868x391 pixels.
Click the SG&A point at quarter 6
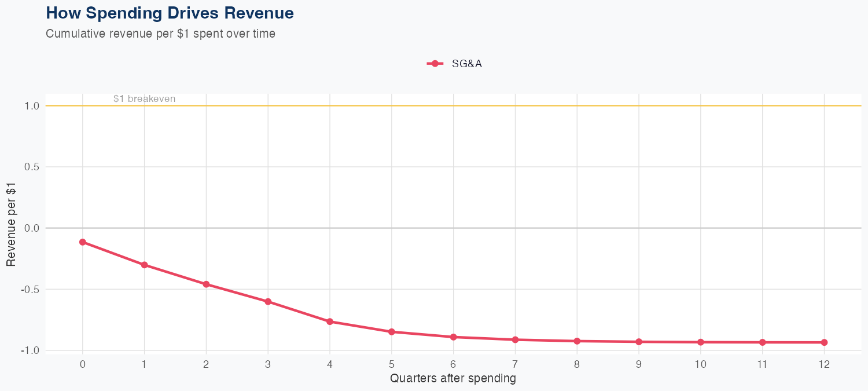coord(453,337)
